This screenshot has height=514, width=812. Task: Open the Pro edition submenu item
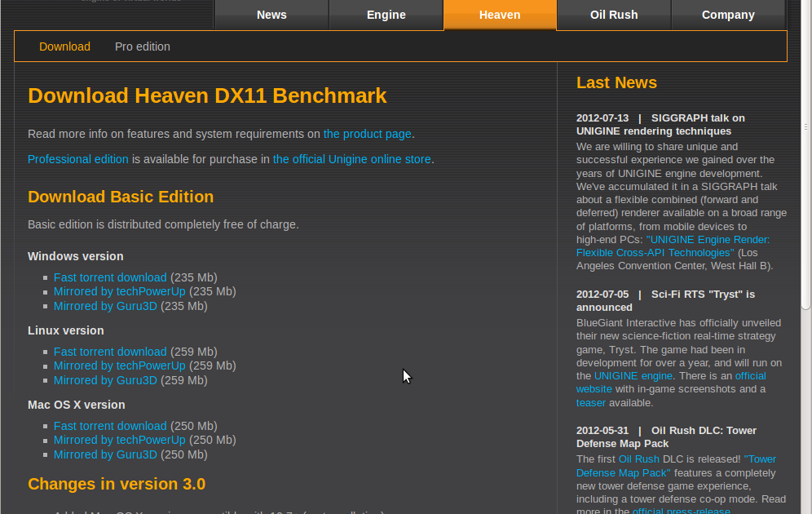(x=143, y=47)
